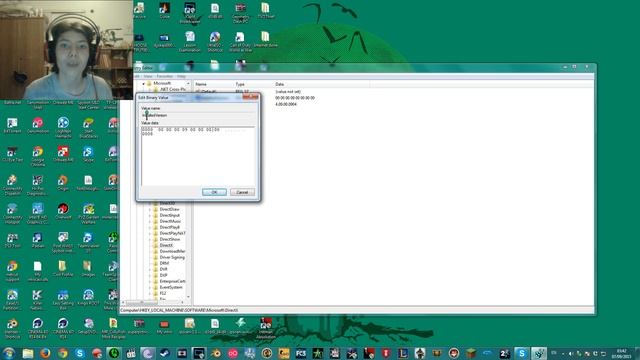Select the Driver Signing registry key
The image size is (640, 360).
172,257
